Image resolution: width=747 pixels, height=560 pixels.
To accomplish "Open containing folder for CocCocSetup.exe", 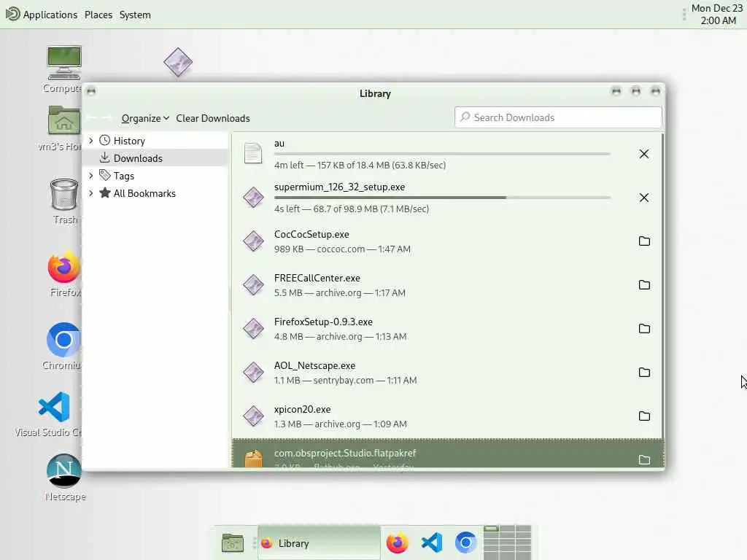I will coord(644,241).
